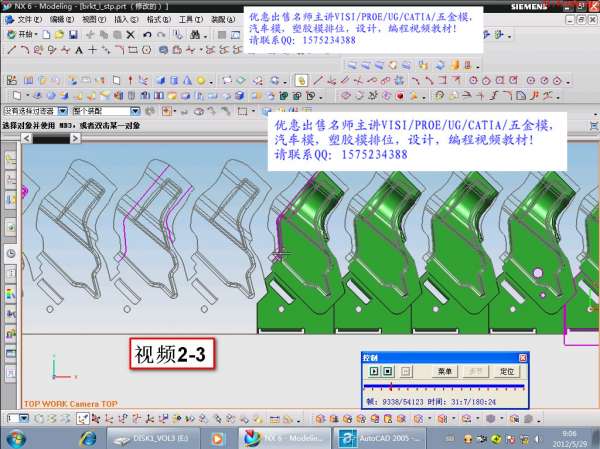Select the Point plus-sign tool

92,50
